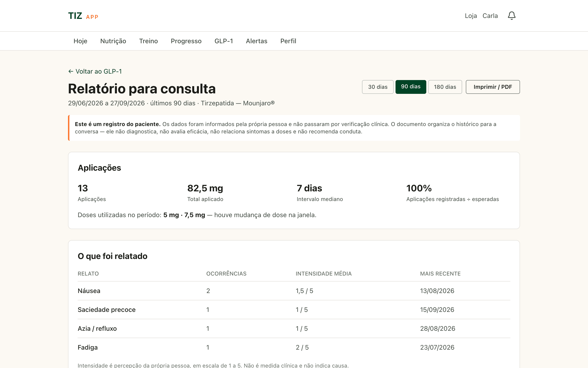Switch to the GLP-1 tab
Viewport: 588px width, 368px height.
[223, 41]
